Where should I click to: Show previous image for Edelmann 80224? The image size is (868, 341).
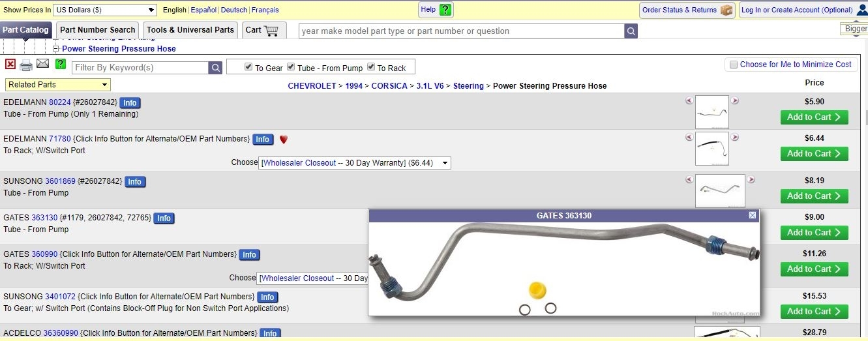coord(689,100)
